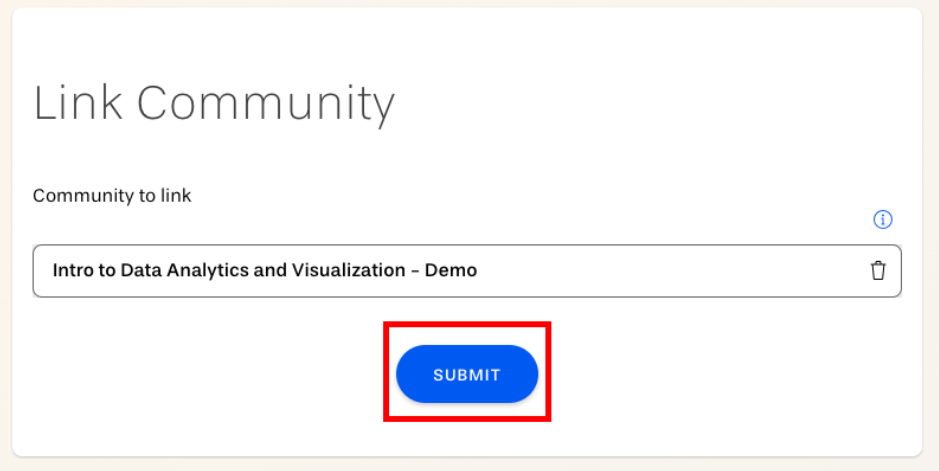Select the Intro to Data Analytics entry text
This screenshot has height=471, width=939.
[265, 271]
